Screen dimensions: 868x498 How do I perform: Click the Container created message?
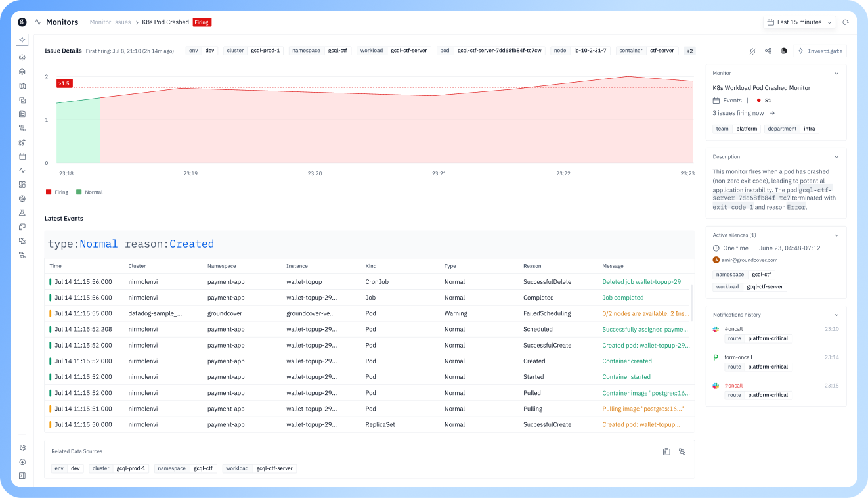[627, 361]
